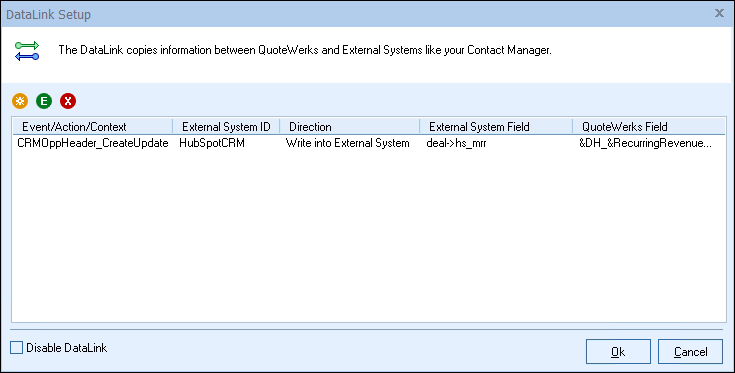The height and width of the screenshot is (373, 735).
Task: Click the DataLink arrows icon
Action: click(27, 51)
